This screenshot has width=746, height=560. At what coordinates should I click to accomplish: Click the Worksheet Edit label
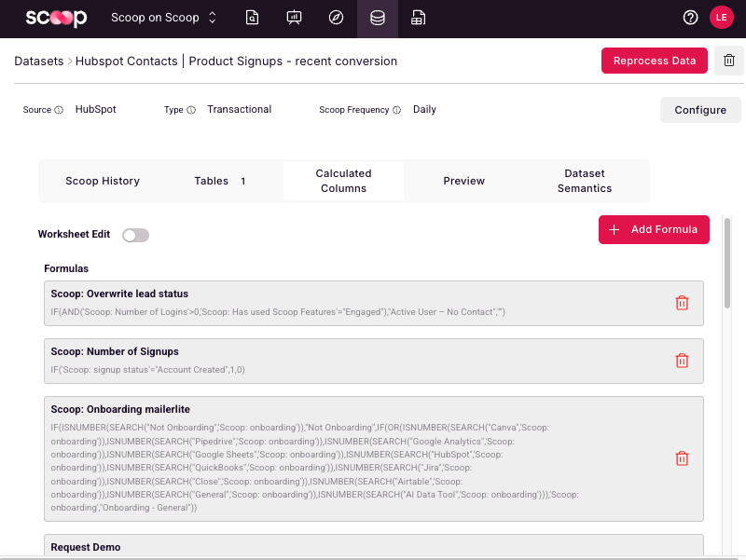click(x=74, y=235)
